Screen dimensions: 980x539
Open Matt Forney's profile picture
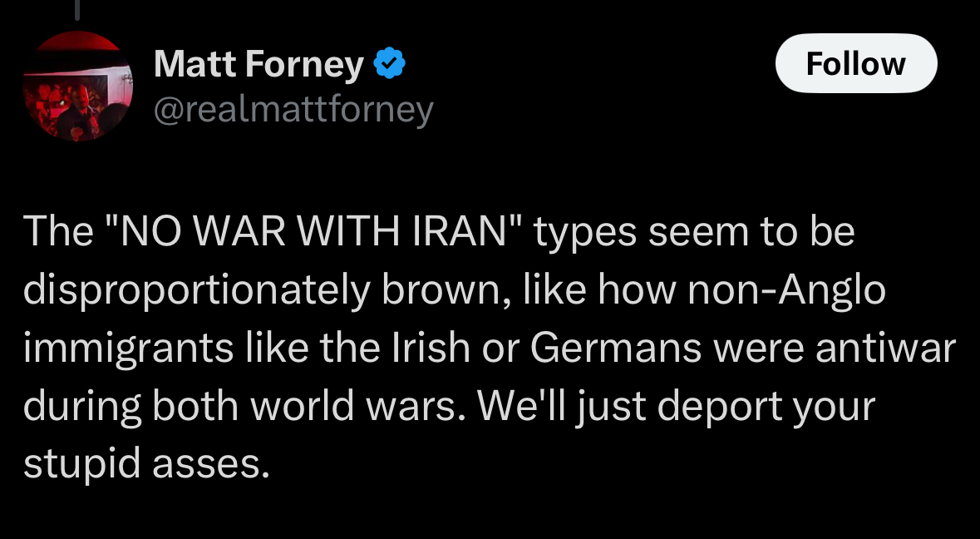(77, 87)
